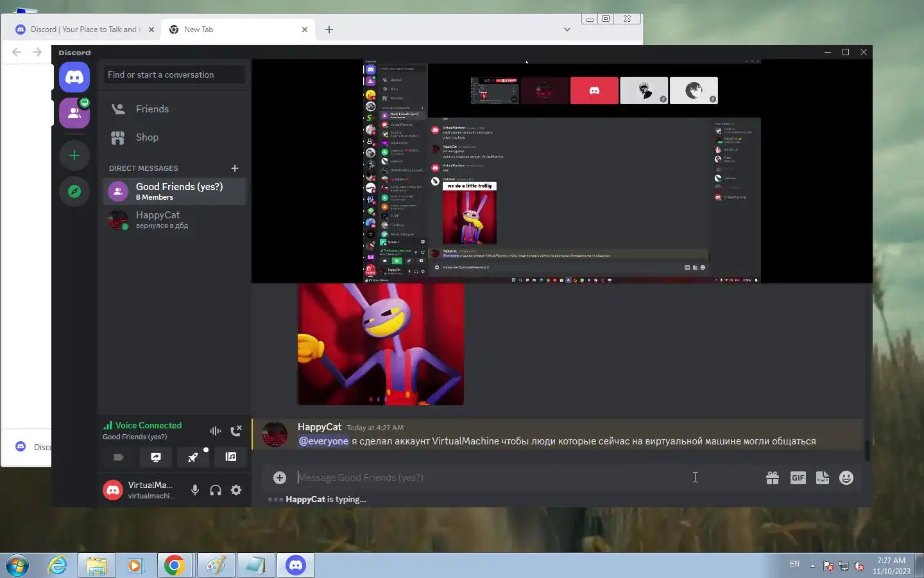Image resolution: width=924 pixels, height=578 pixels.
Task: Open the Shop page
Action: pos(175,137)
